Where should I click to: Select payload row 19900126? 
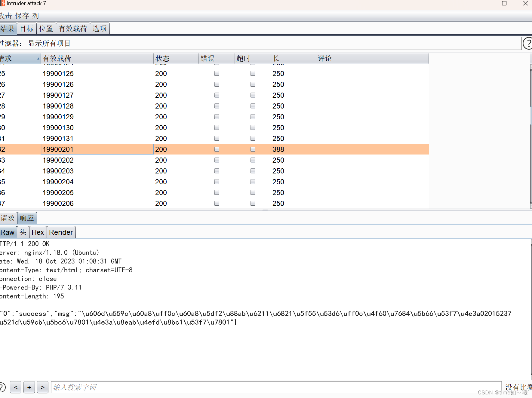[214, 84]
